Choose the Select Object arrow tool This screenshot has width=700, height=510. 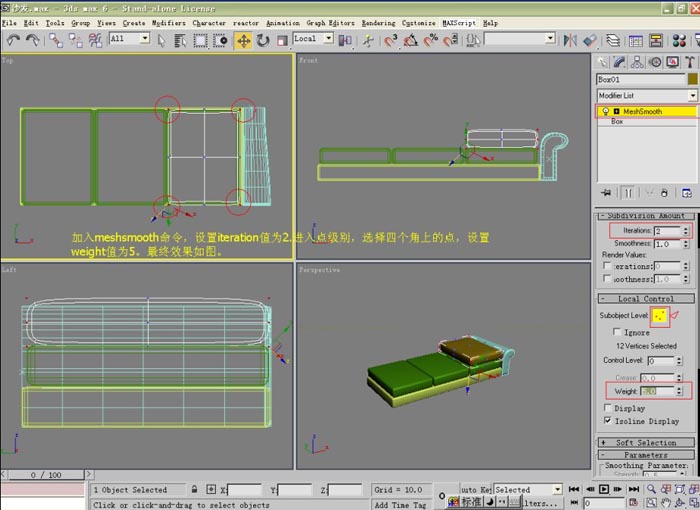click(x=161, y=41)
